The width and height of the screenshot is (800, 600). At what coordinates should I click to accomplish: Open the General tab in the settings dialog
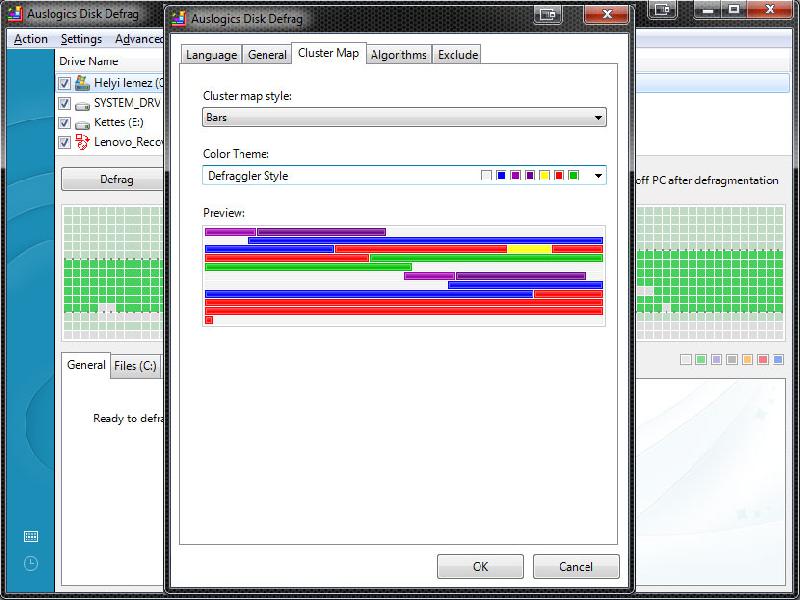click(267, 55)
